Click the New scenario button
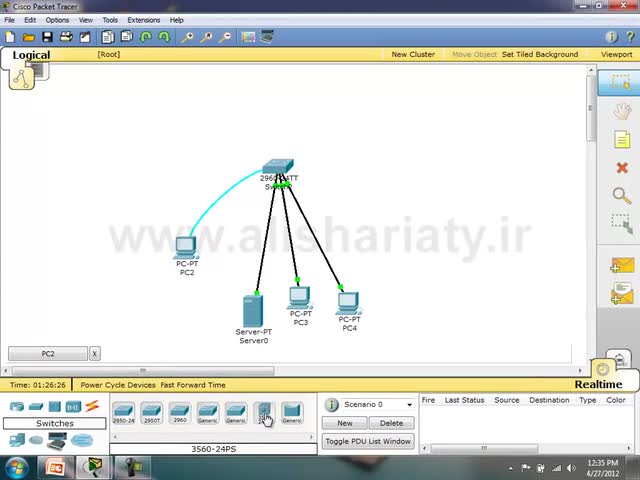Image resolution: width=640 pixels, height=480 pixels. [344, 423]
